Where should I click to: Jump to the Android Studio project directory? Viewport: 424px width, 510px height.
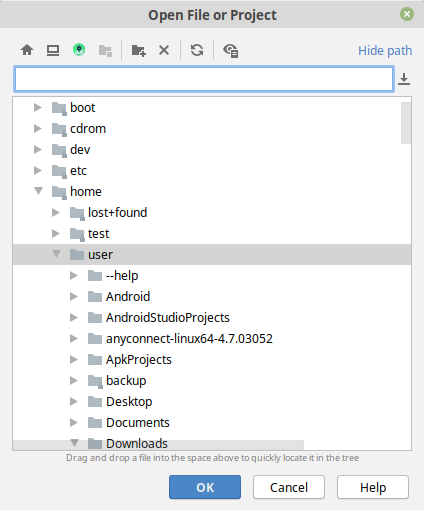79,50
